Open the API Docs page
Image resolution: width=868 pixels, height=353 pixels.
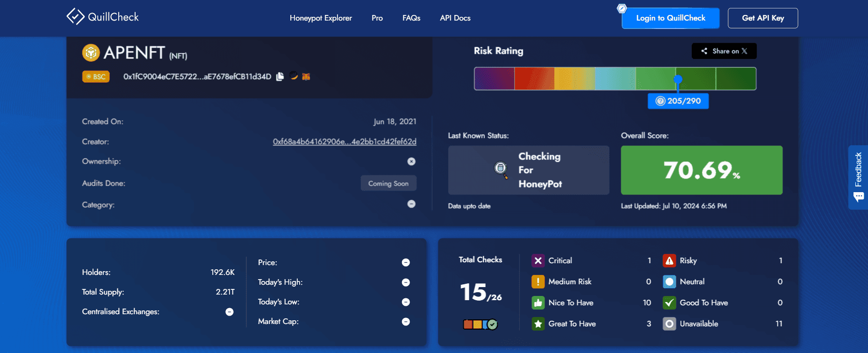tap(455, 18)
